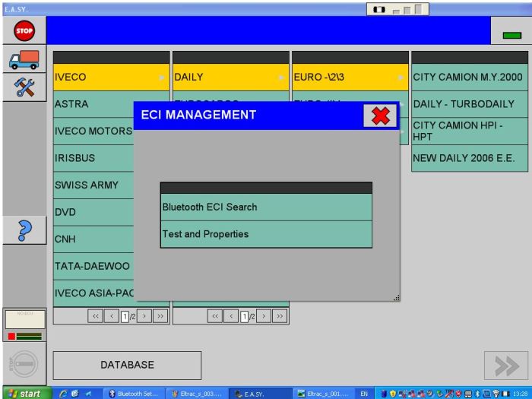Image resolution: width=532 pixels, height=399 pixels.
Task: Select IVECO in the brand list
Action: coord(111,77)
